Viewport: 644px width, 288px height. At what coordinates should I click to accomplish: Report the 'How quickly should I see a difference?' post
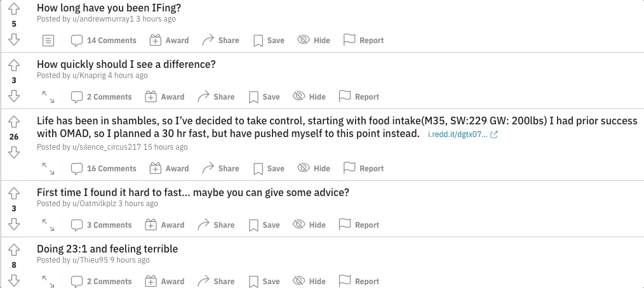[359, 96]
